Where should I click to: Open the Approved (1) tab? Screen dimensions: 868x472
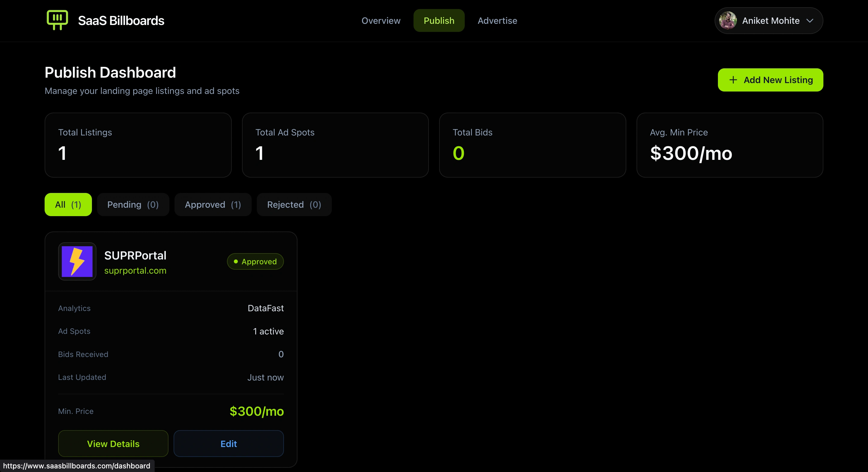tap(212, 204)
